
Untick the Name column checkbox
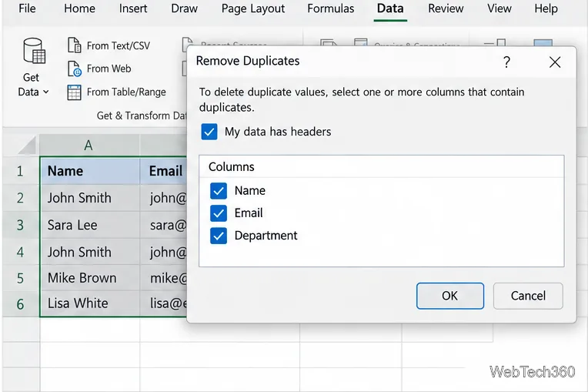click(x=219, y=190)
